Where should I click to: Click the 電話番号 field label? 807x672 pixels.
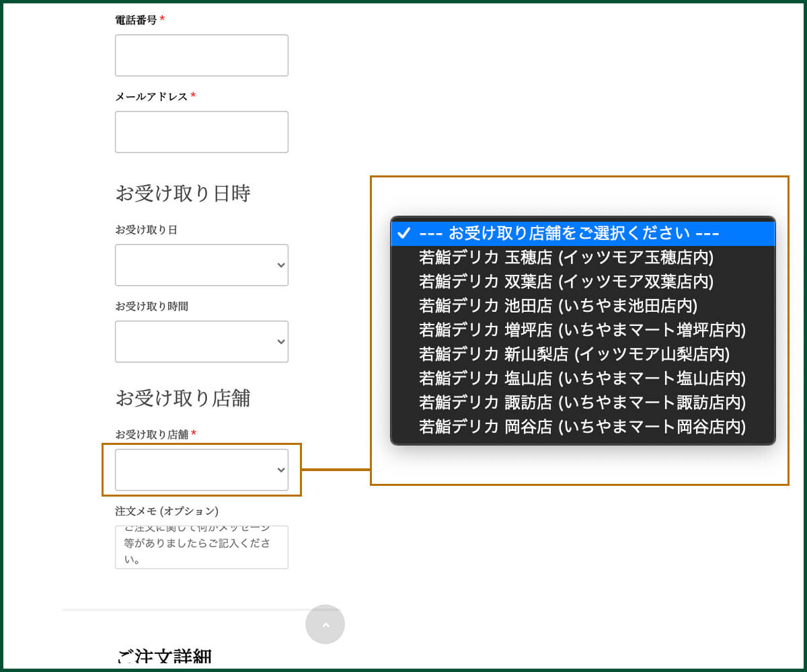(136, 20)
